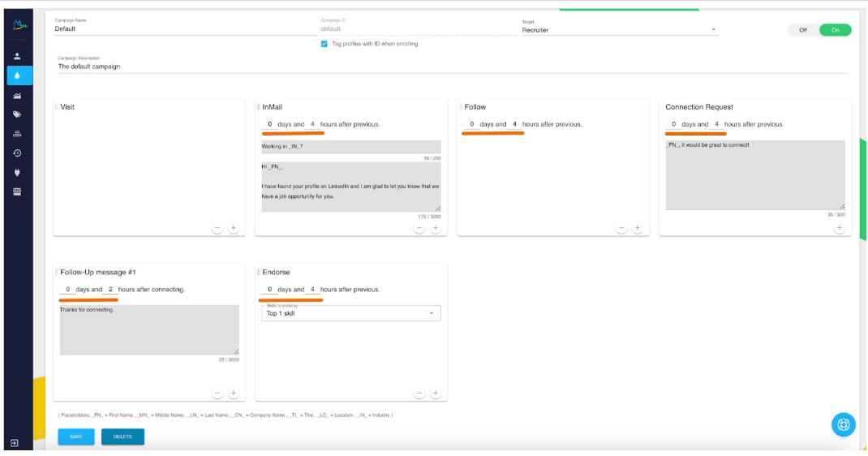This screenshot has height=456, width=868.
Task: Open the profile user icon in sidebar
Action: click(x=17, y=56)
